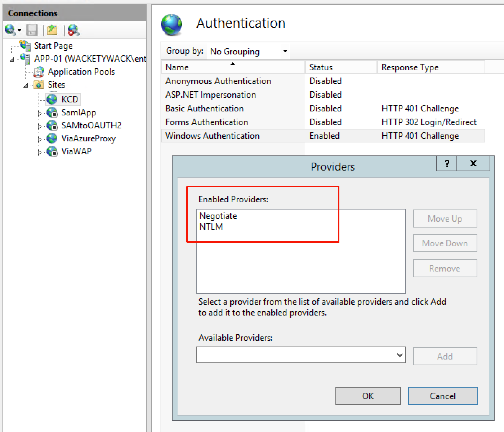
Task: Select the Sites node label
Action: click(x=57, y=85)
